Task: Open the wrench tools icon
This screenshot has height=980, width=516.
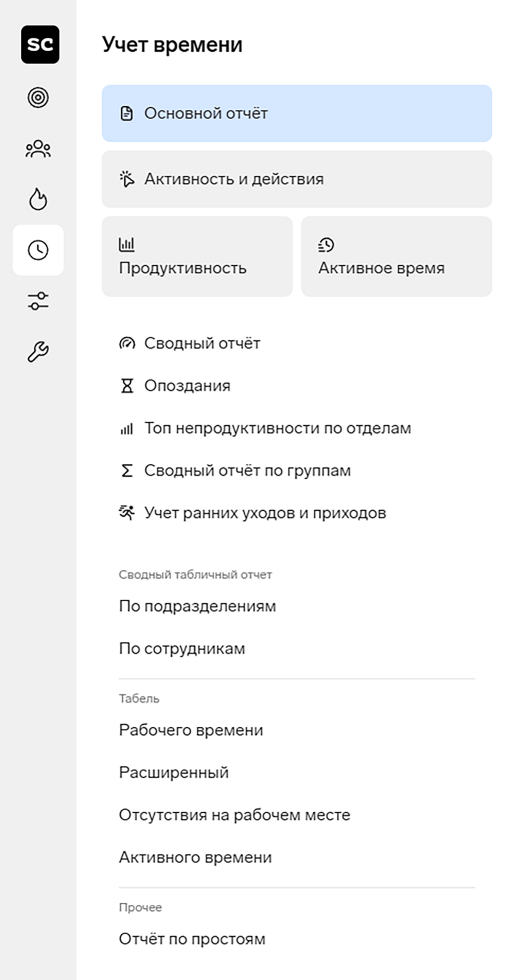Action: tap(38, 352)
